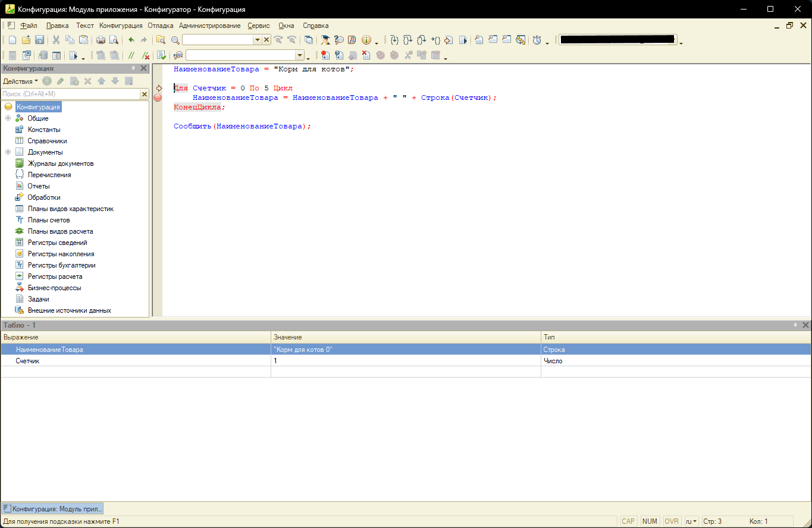Viewport: 812px width, 528px height.
Task: Open the Отладка menu
Action: 161,26
